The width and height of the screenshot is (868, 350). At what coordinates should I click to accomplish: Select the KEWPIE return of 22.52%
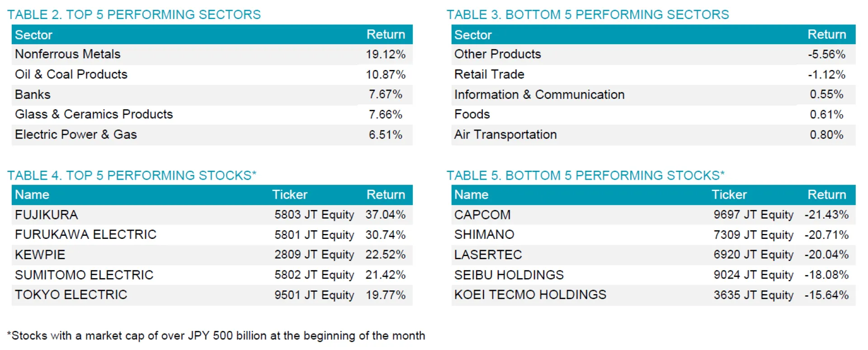coord(386,255)
